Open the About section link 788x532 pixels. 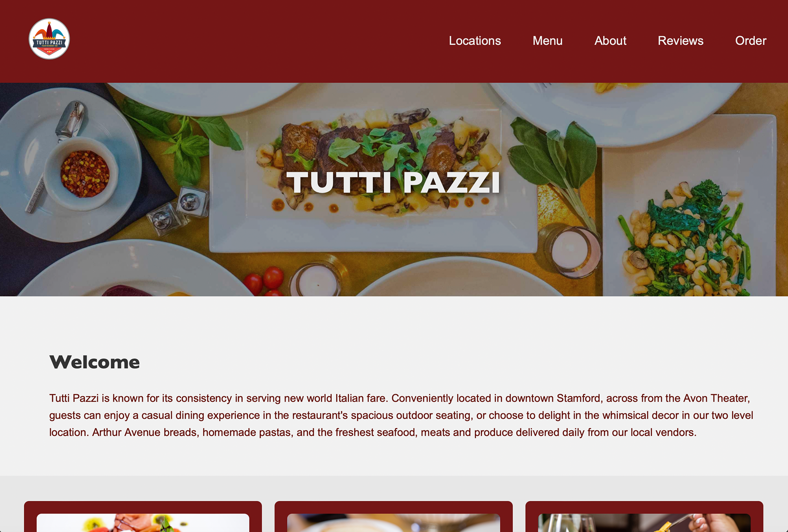pos(610,41)
